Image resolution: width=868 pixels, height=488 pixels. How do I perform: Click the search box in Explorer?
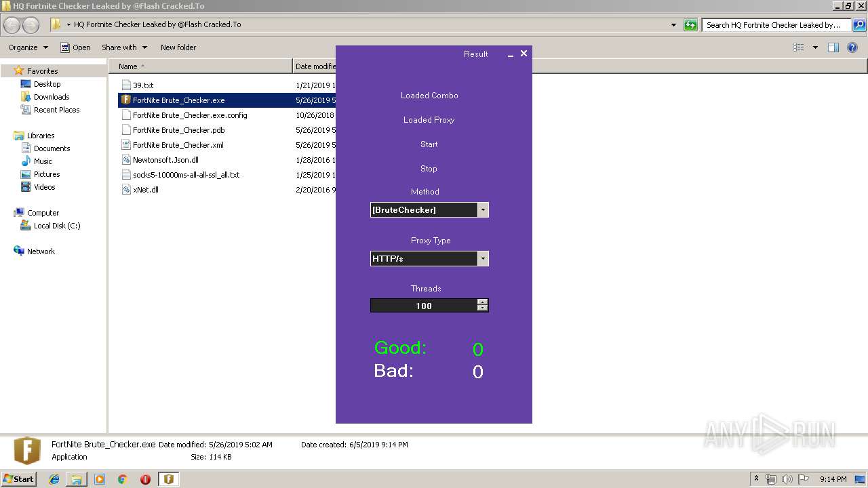coord(776,25)
